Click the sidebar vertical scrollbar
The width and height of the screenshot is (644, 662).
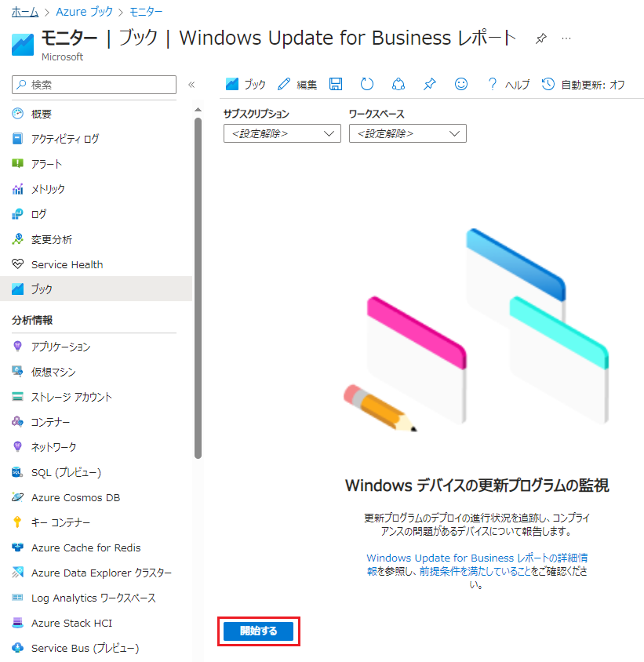[x=198, y=288]
